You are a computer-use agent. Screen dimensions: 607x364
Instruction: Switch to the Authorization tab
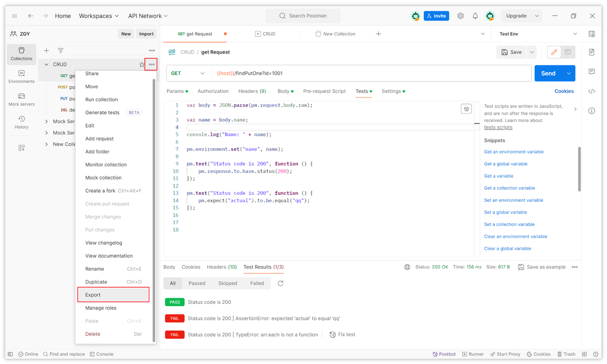213,91
